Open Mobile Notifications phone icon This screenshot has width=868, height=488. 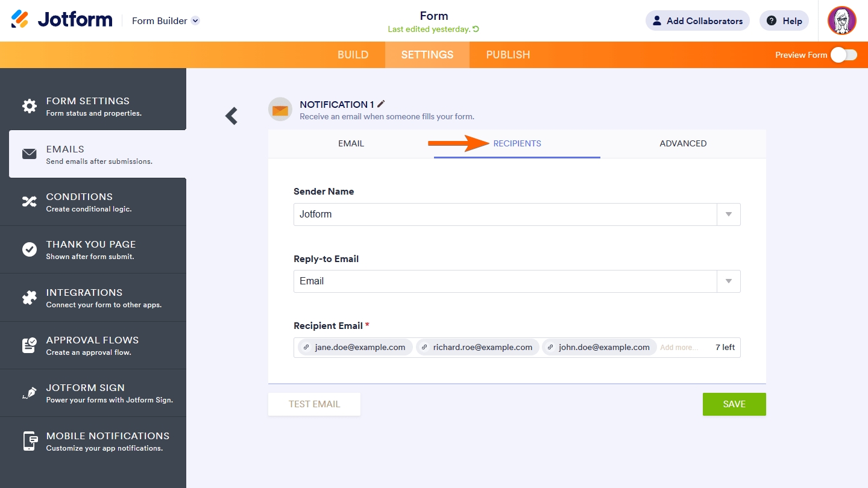coord(30,440)
